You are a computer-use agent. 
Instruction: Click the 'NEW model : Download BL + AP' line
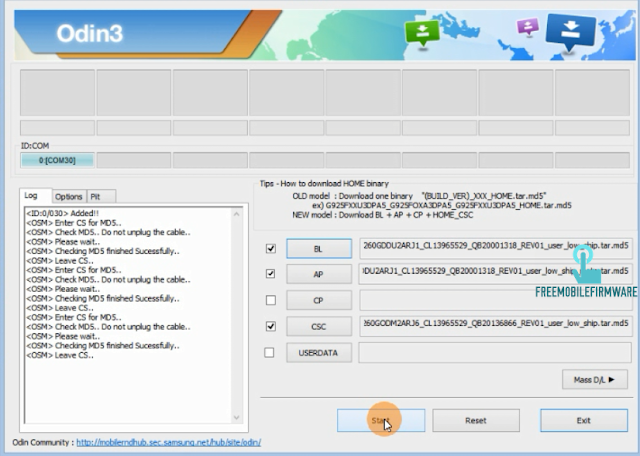pos(382,215)
